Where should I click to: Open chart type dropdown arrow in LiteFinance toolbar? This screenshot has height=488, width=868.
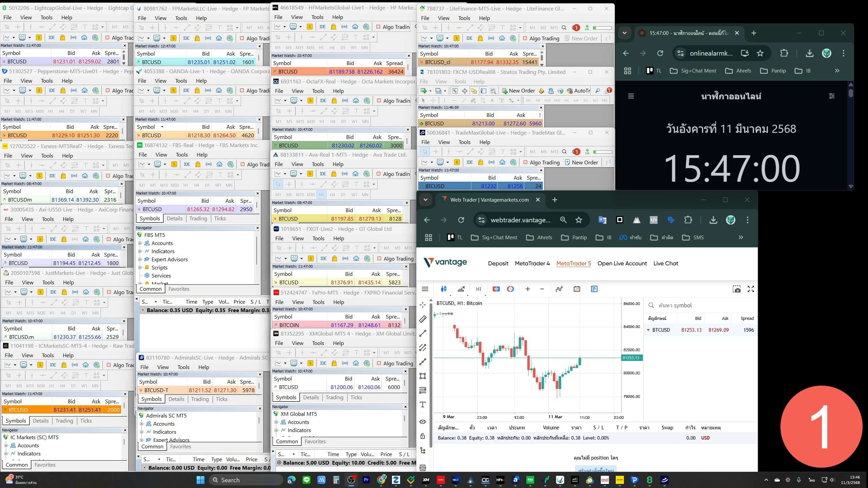point(431,38)
